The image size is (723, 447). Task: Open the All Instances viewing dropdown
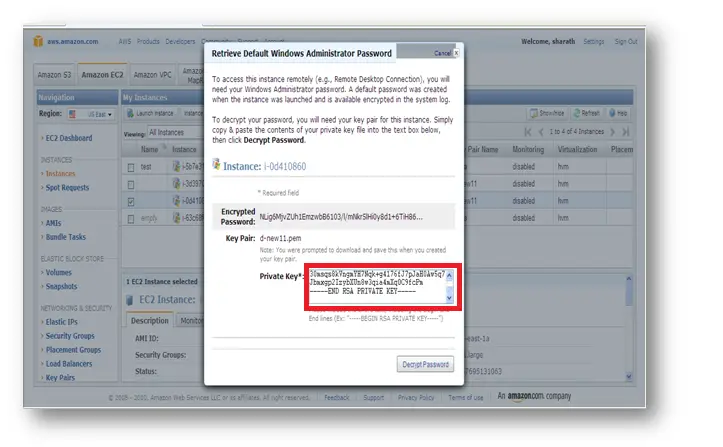pos(175,132)
